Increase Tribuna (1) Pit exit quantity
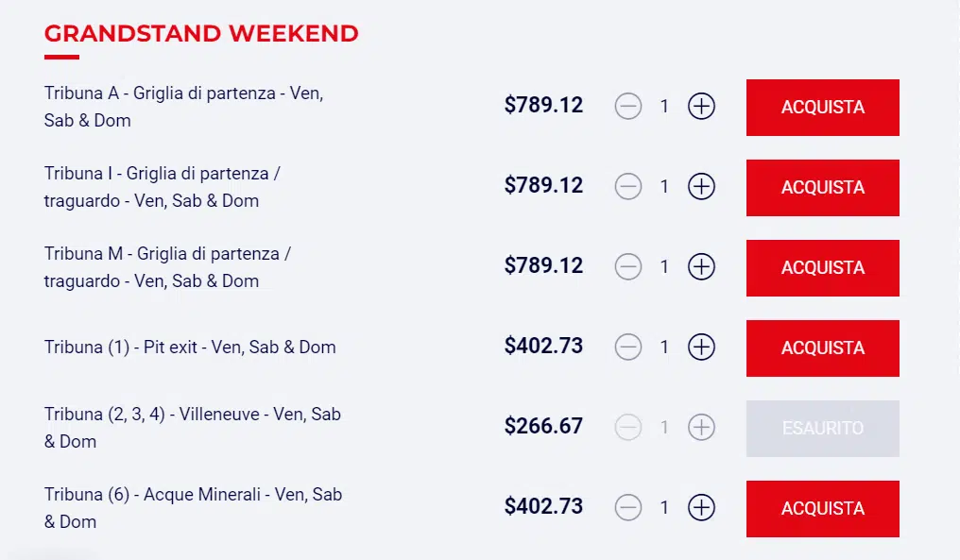The width and height of the screenshot is (960, 560). pos(701,347)
